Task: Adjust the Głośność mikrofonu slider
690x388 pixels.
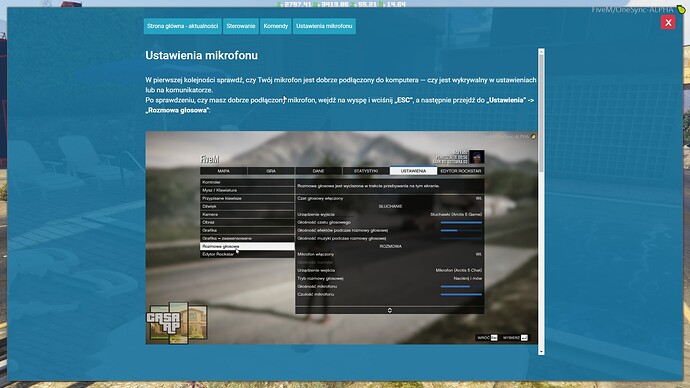Action: pyautogui.click(x=461, y=286)
